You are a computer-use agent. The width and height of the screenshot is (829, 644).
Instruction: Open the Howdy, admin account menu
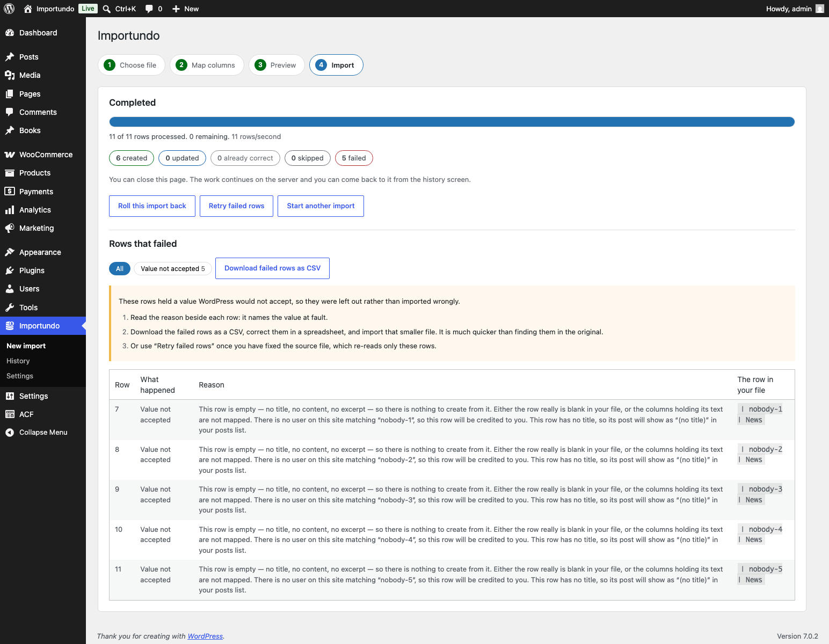tap(795, 9)
